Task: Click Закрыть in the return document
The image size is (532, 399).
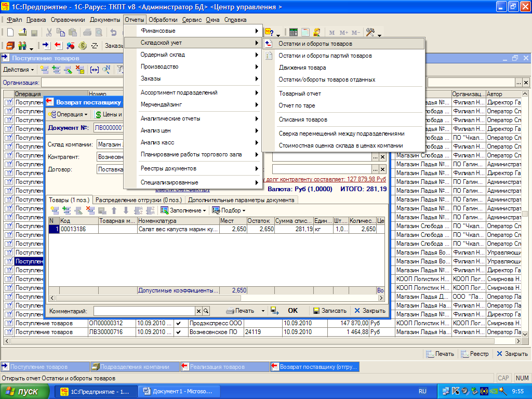Action: [x=370, y=311]
